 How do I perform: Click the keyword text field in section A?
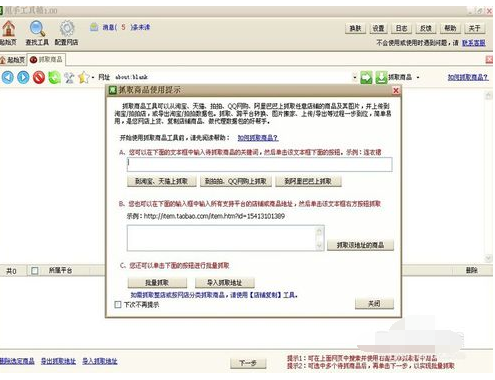259,165
